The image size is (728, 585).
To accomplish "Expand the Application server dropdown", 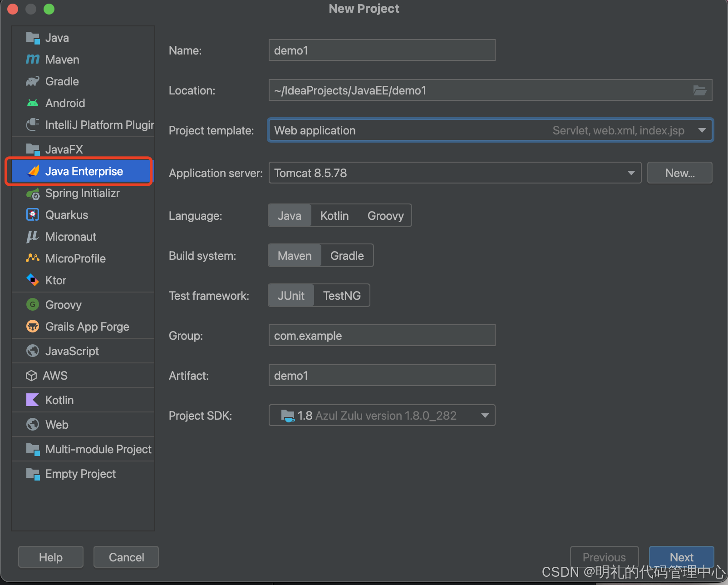I will click(630, 173).
